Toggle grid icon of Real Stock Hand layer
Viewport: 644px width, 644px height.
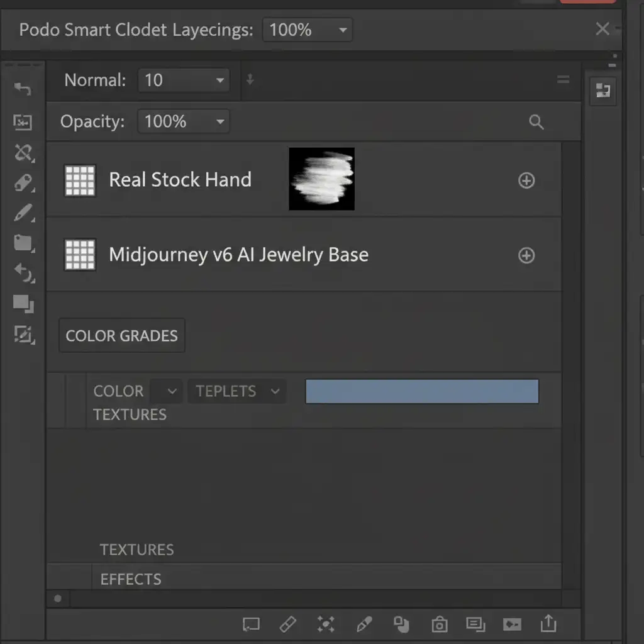coord(80,180)
